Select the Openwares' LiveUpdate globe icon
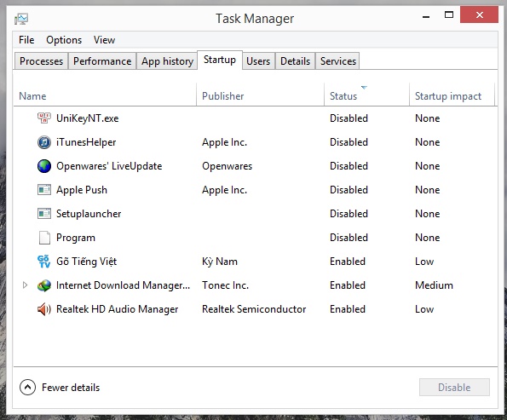 pyautogui.click(x=44, y=166)
